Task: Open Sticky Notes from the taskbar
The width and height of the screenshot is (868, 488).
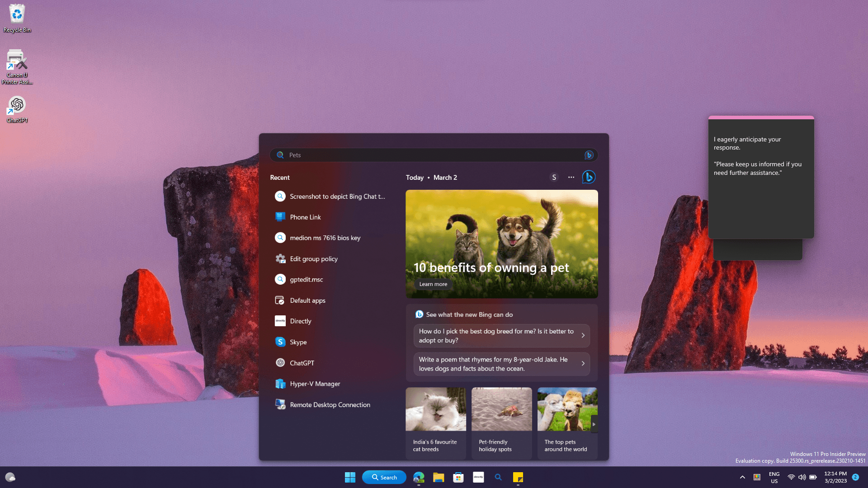Action: click(518, 477)
